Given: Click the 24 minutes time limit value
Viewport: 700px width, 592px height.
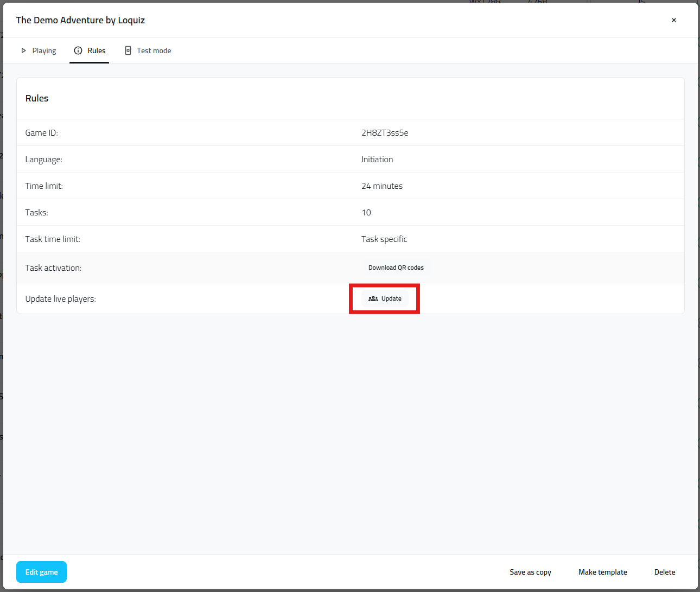Looking at the screenshot, I should (382, 186).
